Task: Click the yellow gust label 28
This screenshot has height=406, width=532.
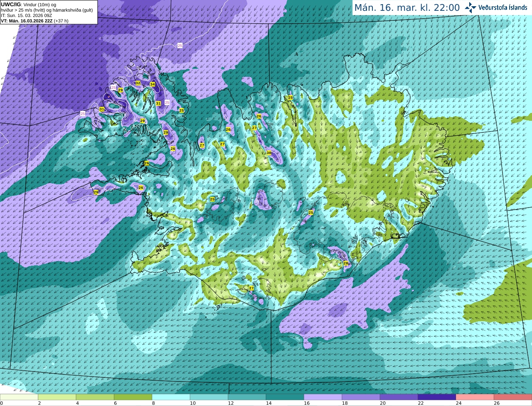Action: point(346,263)
